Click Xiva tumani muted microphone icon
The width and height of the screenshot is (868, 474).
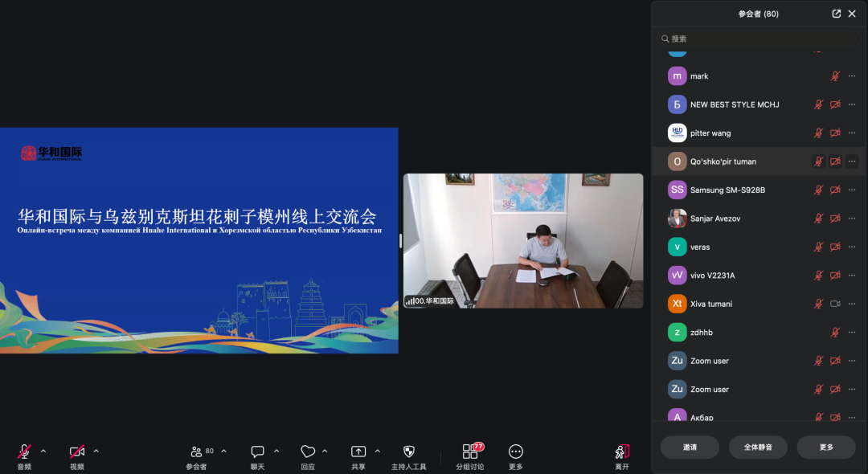coord(818,304)
